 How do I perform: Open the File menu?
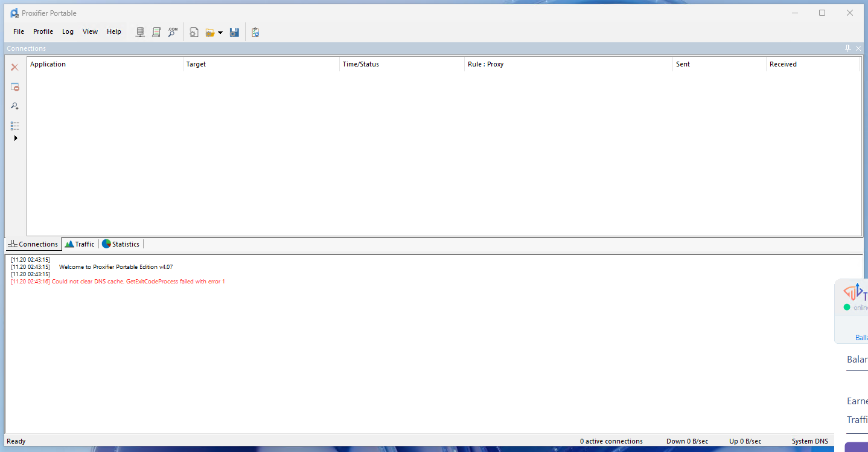tap(19, 31)
